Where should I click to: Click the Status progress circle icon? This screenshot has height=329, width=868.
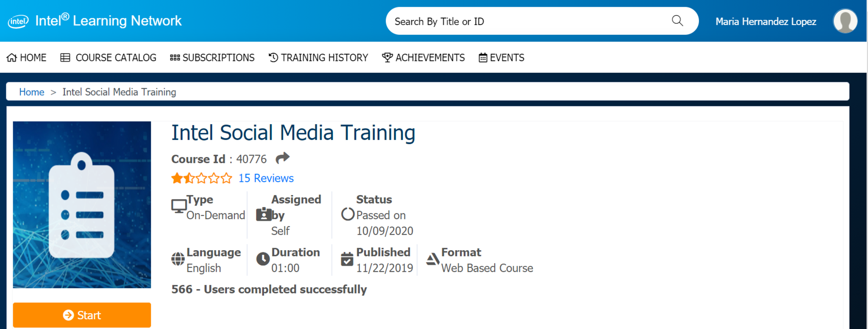(x=348, y=215)
